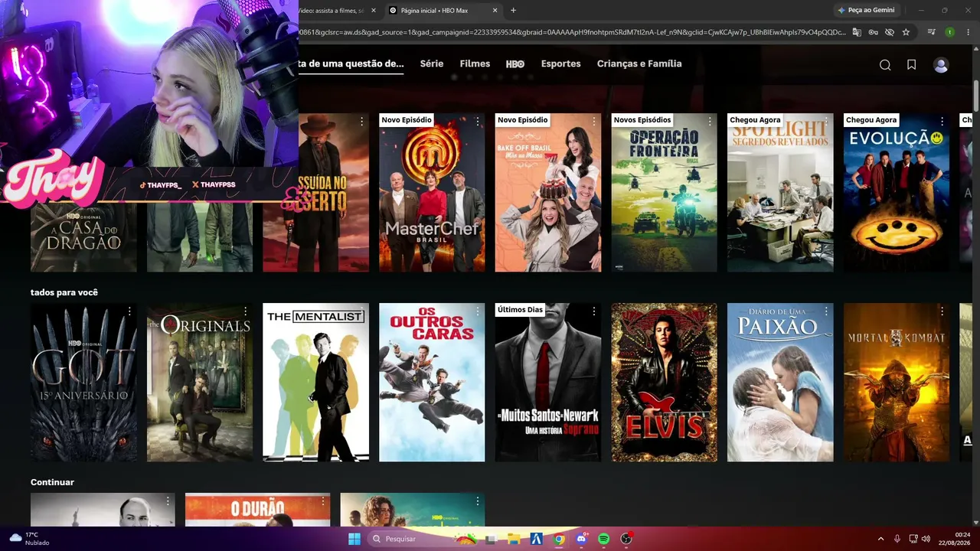
Task: Bookmark this page with the star icon
Action: tap(906, 32)
